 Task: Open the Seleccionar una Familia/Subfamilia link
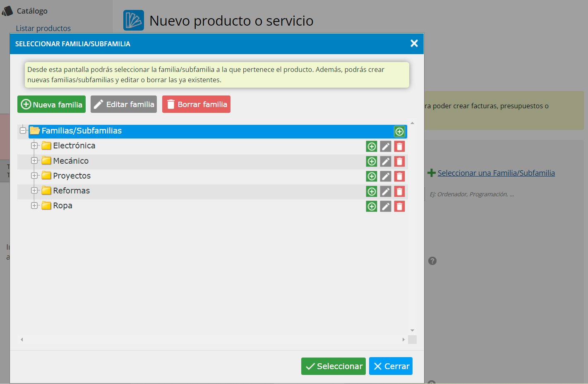pyautogui.click(x=496, y=173)
